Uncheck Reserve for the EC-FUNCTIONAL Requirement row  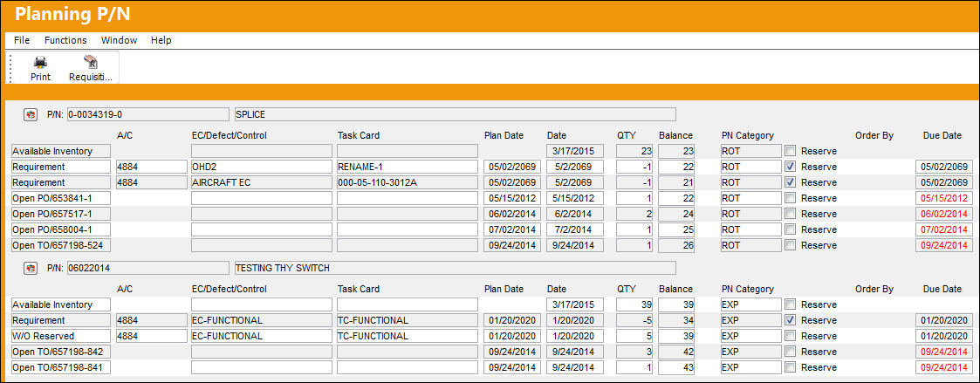pyautogui.click(x=791, y=320)
